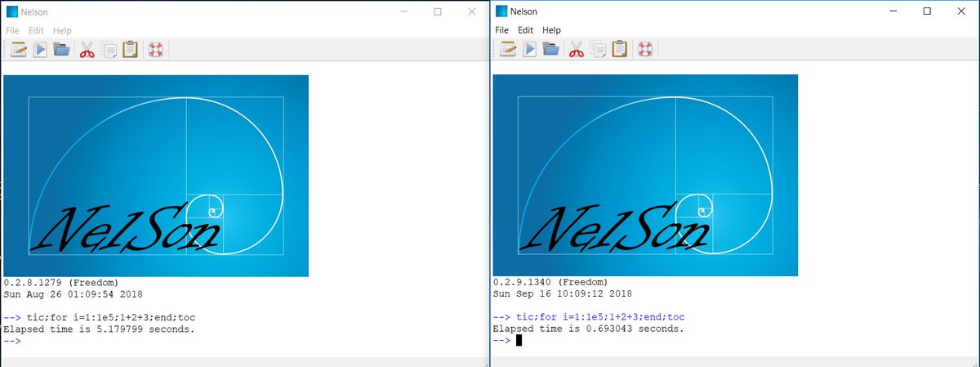The height and width of the screenshot is (367, 980).
Task: Close the right Nelson window
Action: pyautogui.click(x=960, y=11)
